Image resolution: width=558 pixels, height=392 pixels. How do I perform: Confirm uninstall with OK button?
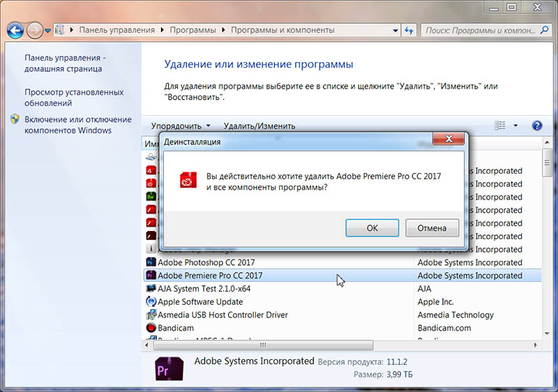[x=372, y=227]
